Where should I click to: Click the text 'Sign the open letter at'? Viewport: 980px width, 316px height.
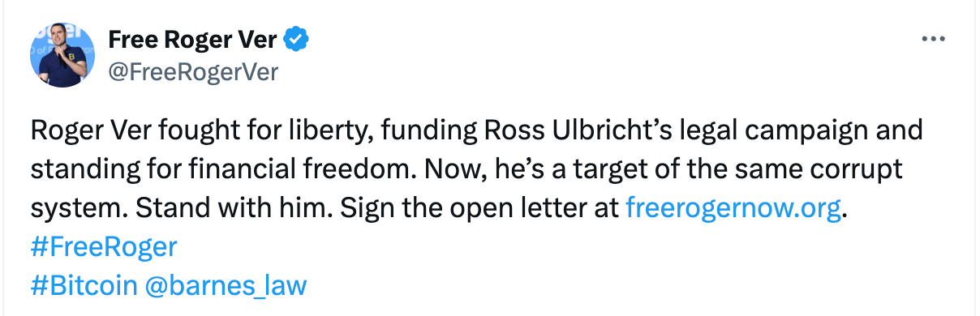[x=478, y=208]
